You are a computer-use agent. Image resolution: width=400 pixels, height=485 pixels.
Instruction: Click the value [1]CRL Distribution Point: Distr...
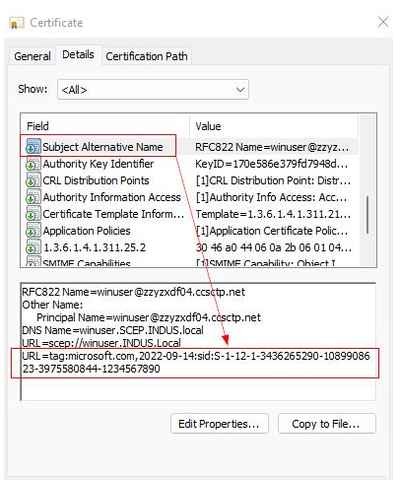(x=273, y=180)
